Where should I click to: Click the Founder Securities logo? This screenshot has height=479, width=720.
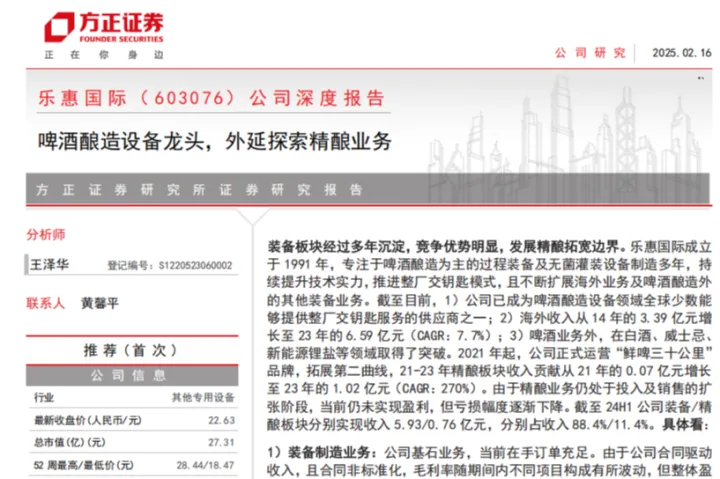(x=104, y=27)
